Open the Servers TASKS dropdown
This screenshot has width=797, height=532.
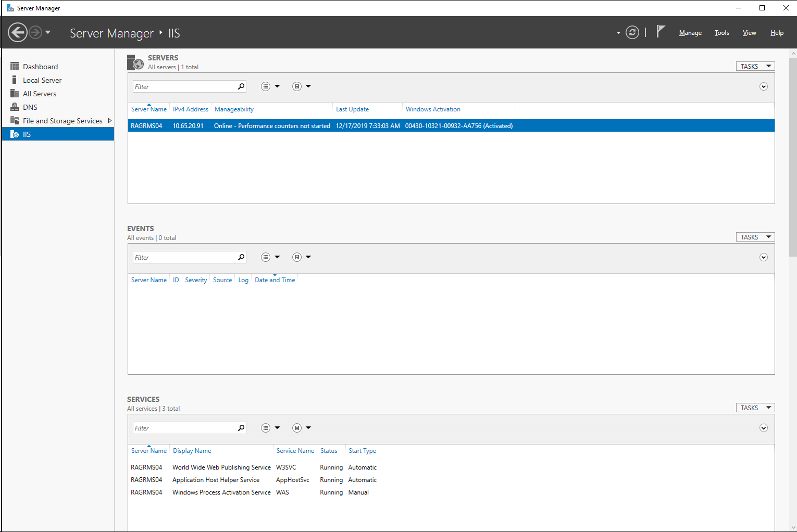click(755, 66)
